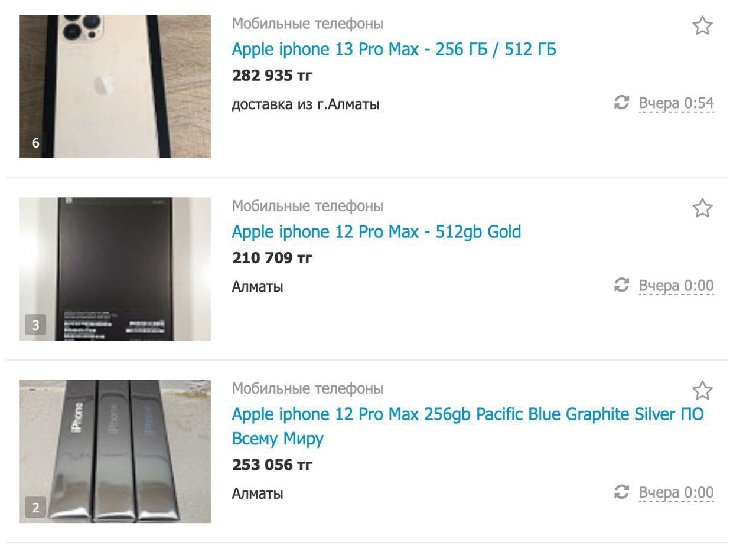
Task: View black iPhone box photo thumbnail
Action: [115, 269]
